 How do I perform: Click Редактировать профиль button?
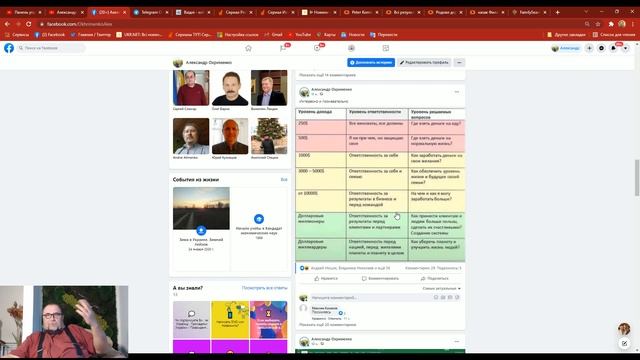coord(424,62)
